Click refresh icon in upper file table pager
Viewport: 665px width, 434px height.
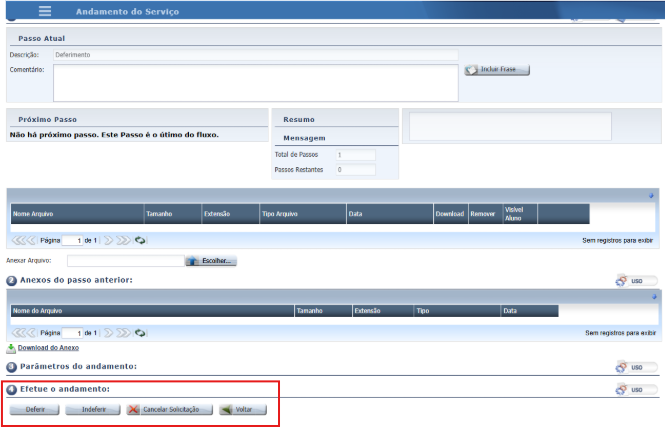pos(141,241)
